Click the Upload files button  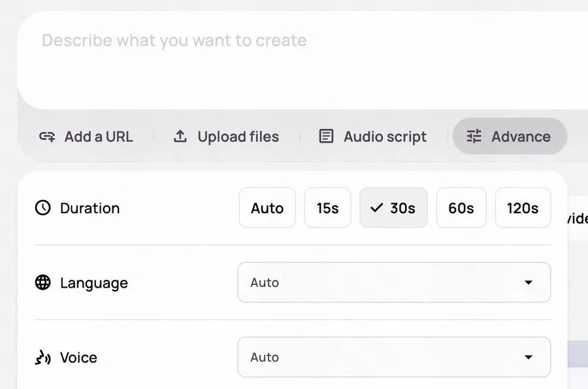[x=226, y=137]
